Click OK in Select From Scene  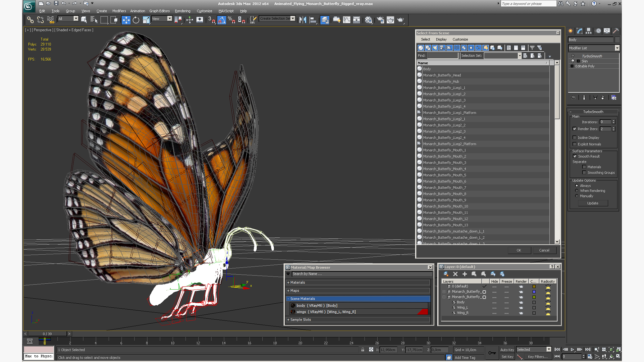pos(519,250)
